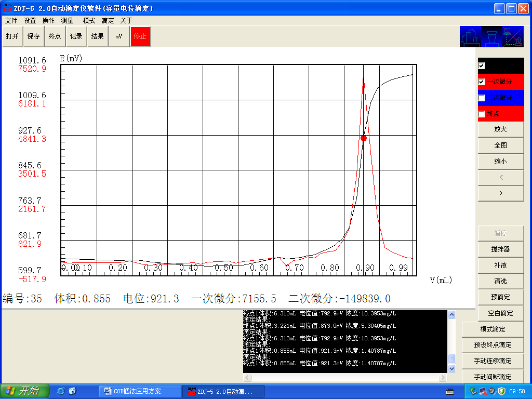
Task: Open Internet Explorer from the taskbar quick launch
Action: [61, 391]
